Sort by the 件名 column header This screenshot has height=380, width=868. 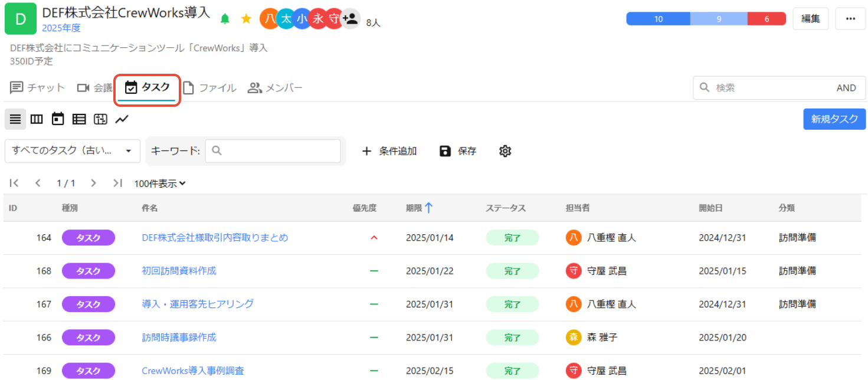tap(150, 208)
